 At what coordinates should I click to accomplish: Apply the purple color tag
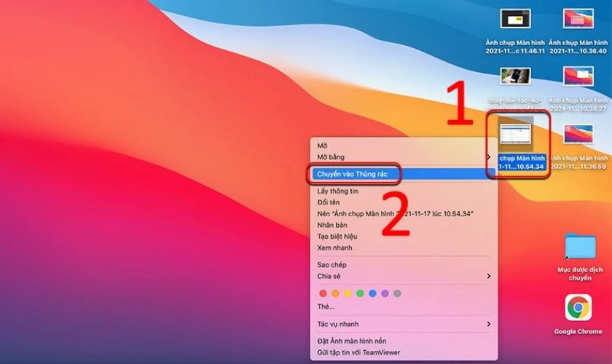tap(385, 293)
